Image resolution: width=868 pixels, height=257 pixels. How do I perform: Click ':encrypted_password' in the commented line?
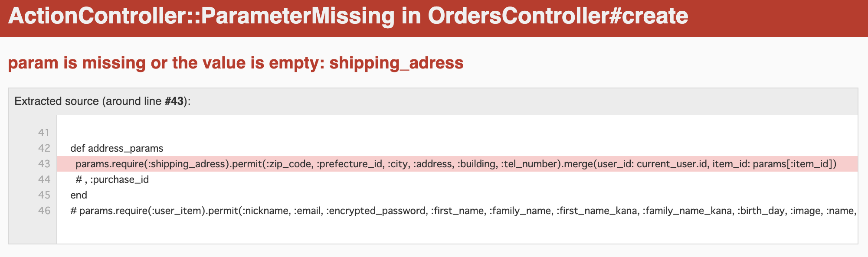pos(376,211)
